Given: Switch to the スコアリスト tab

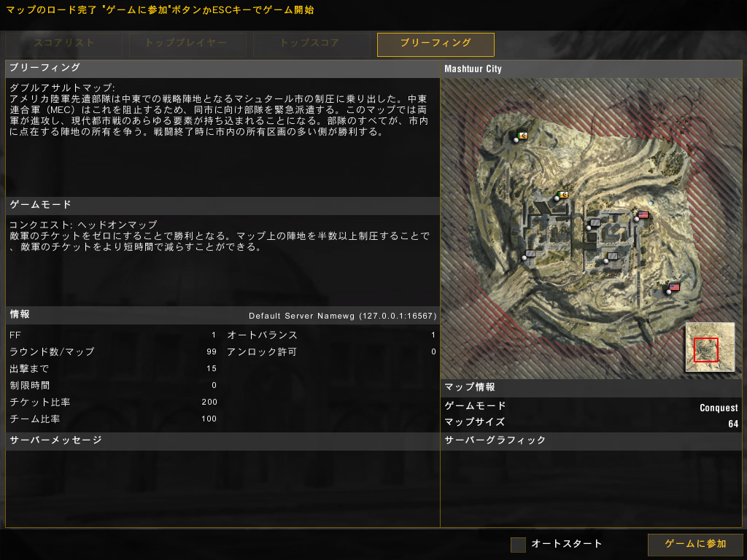Looking at the screenshot, I should 64,43.
